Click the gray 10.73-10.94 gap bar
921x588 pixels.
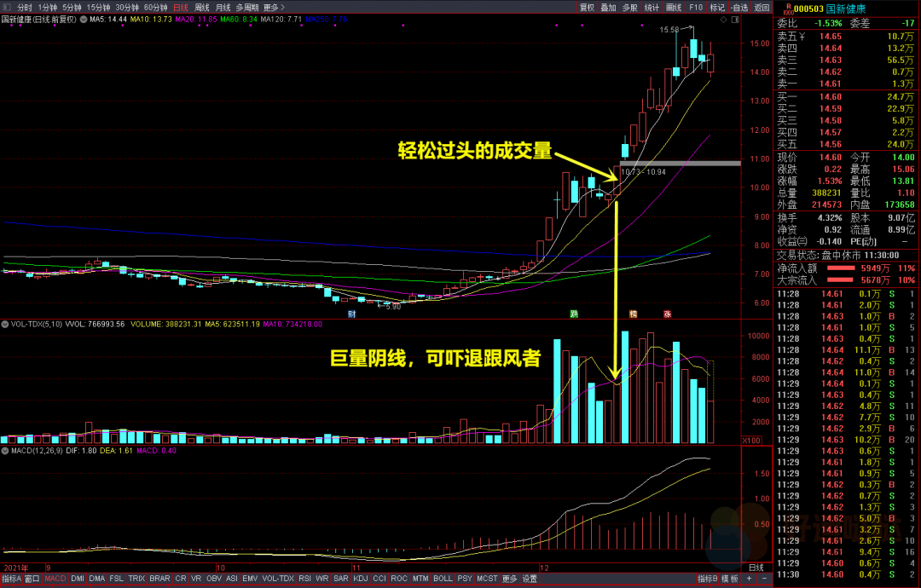click(x=681, y=163)
